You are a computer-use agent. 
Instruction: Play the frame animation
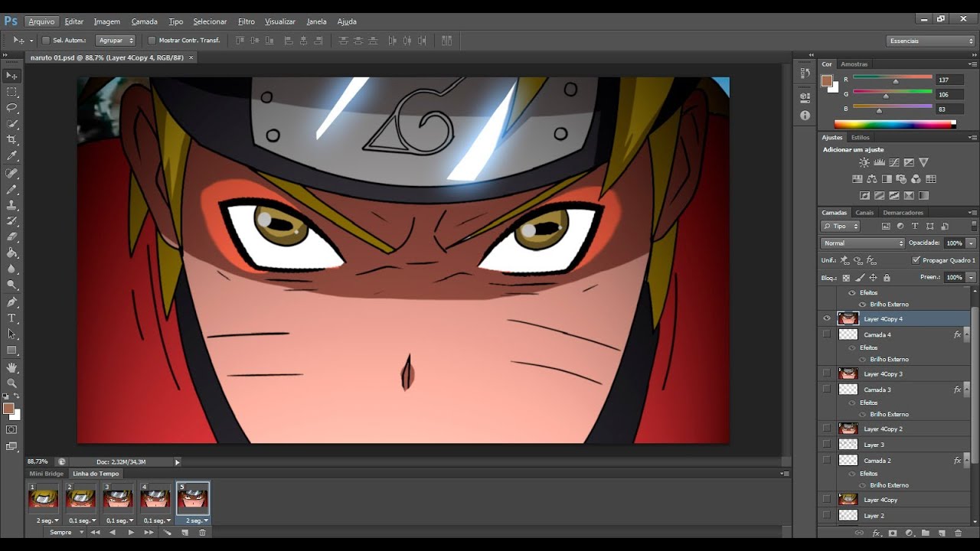tap(131, 533)
